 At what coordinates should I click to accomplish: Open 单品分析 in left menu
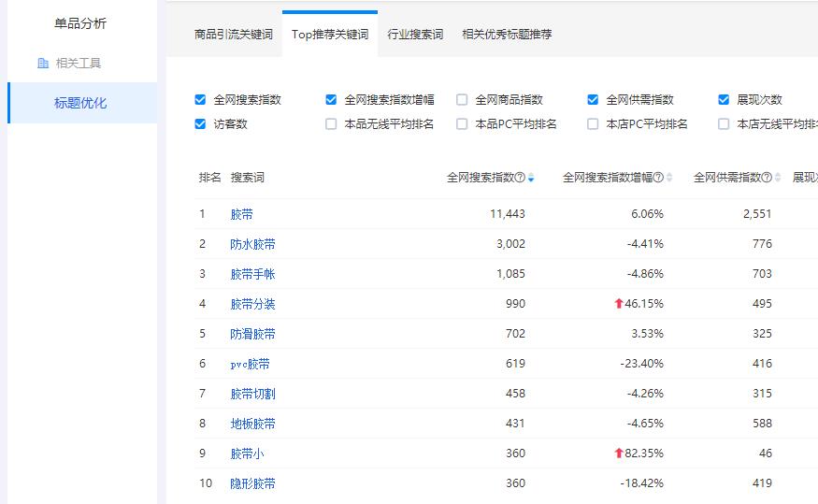80,23
